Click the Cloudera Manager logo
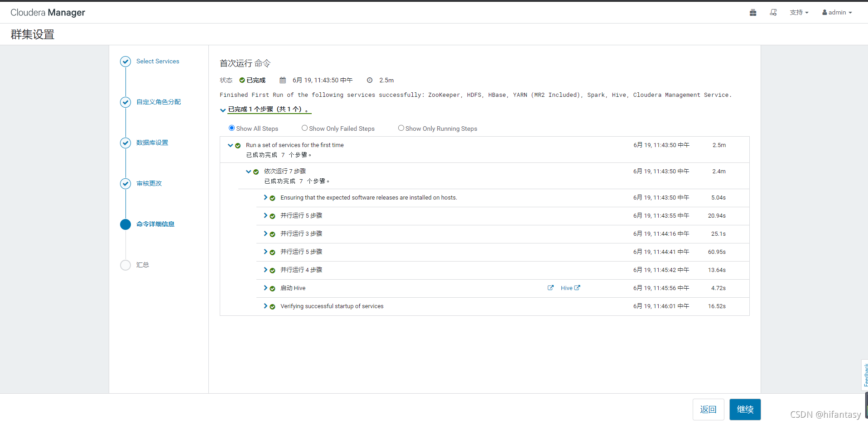This screenshot has width=868, height=424. 48,13
